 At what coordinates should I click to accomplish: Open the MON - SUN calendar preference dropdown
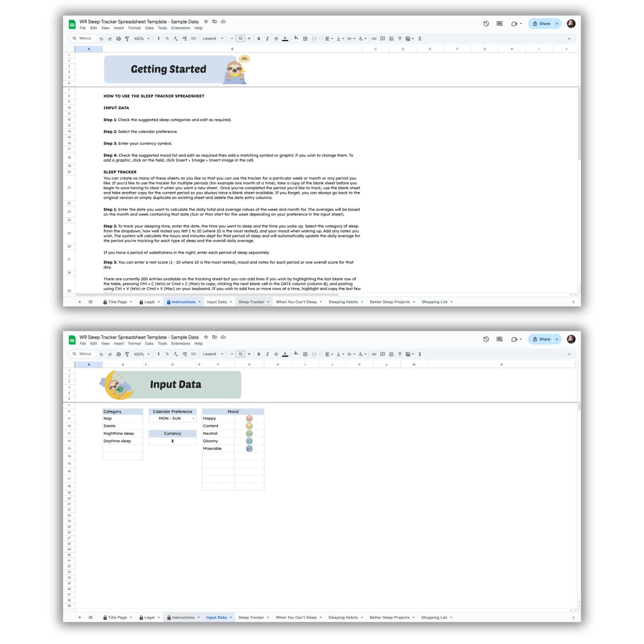click(x=172, y=418)
